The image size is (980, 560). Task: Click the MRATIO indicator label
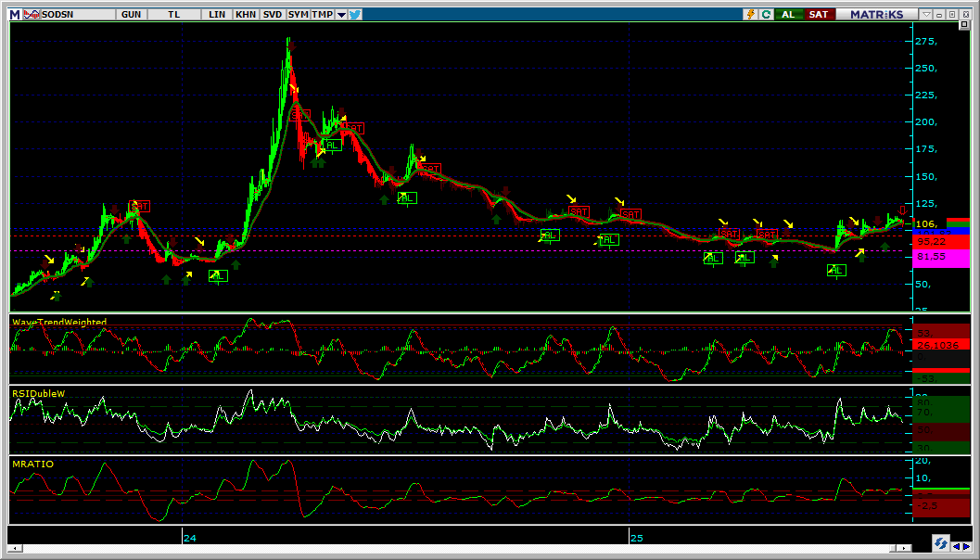coord(33,464)
